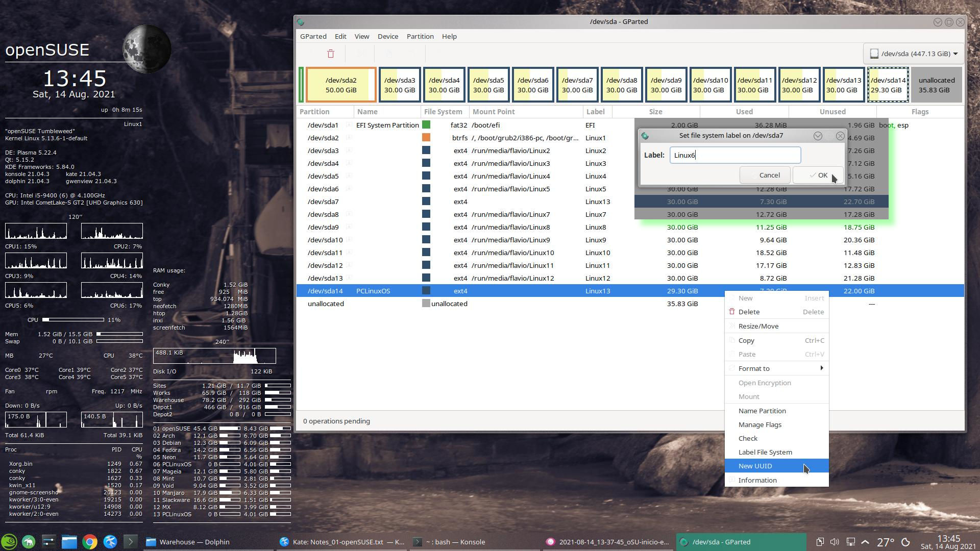Click the fat32 green square for /dev/sda1
The width and height of the screenshot is (980, 551).
coord(426,125)
